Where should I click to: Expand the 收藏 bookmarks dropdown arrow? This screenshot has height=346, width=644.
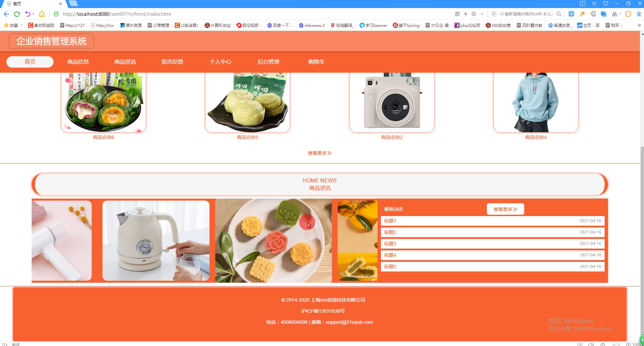tap(22, 25)
